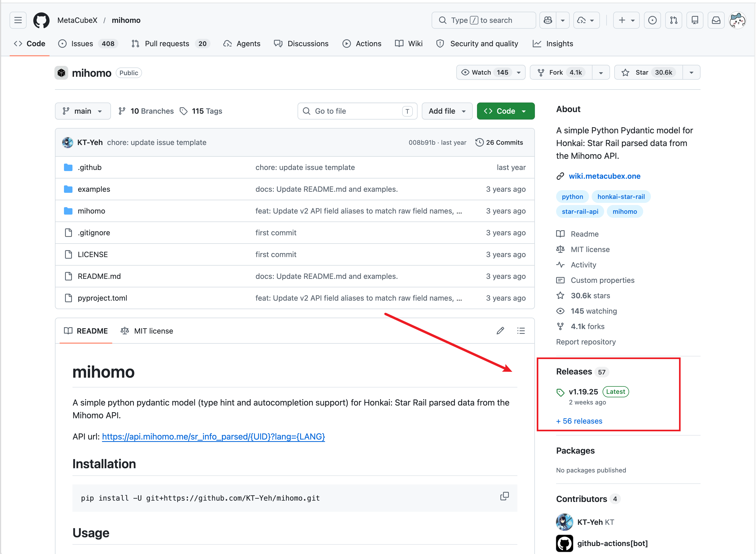Open wiki.metacubex.one link

click(x=604, y=176)
